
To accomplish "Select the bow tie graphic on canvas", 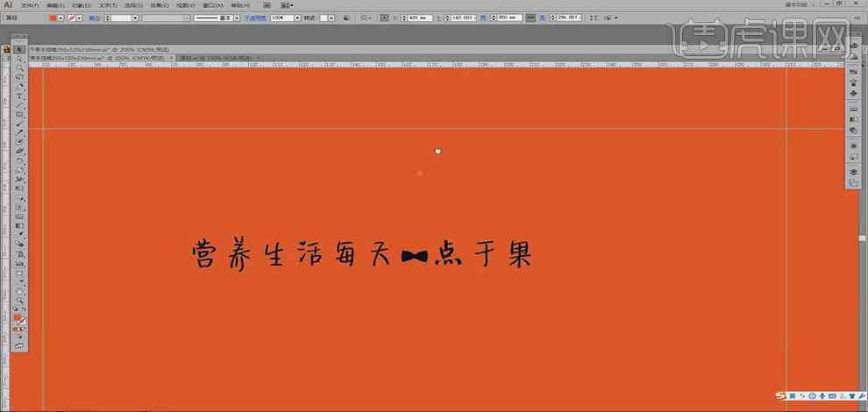I will tap(415, 256).
